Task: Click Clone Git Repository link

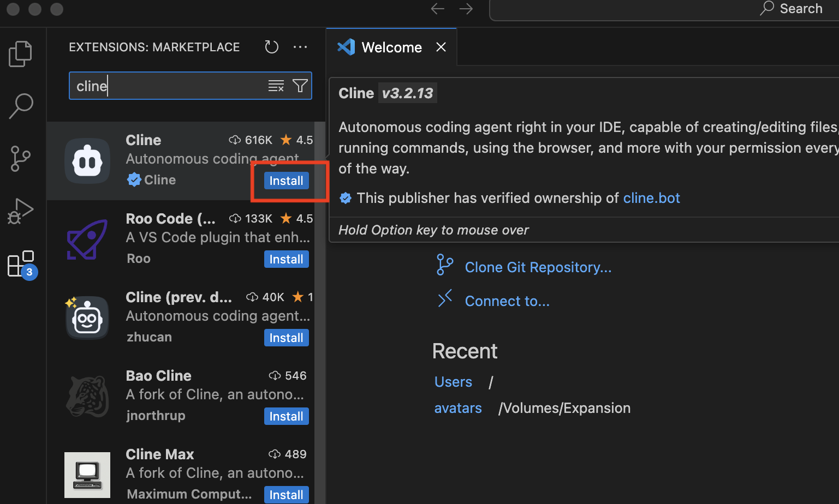Action: pos(538,267)
